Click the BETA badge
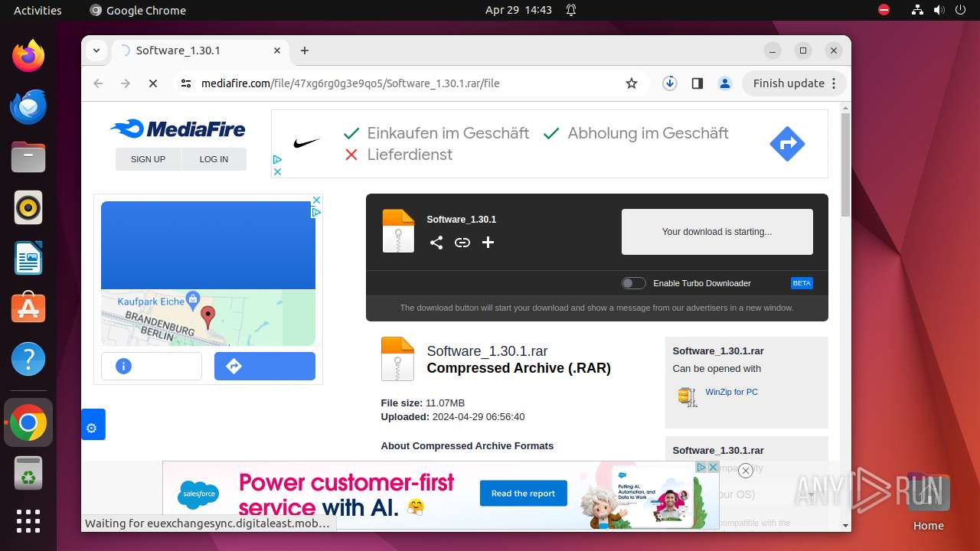 click(802, 283)
